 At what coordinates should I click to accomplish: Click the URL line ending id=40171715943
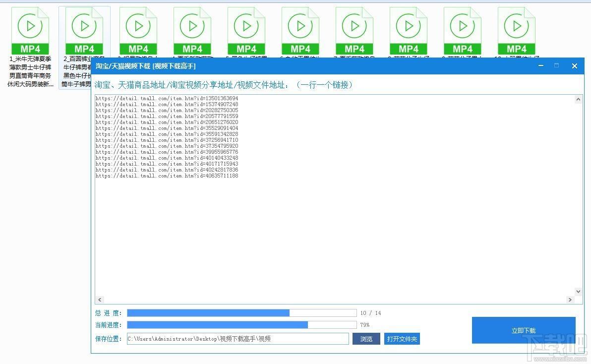pos(167,164)
